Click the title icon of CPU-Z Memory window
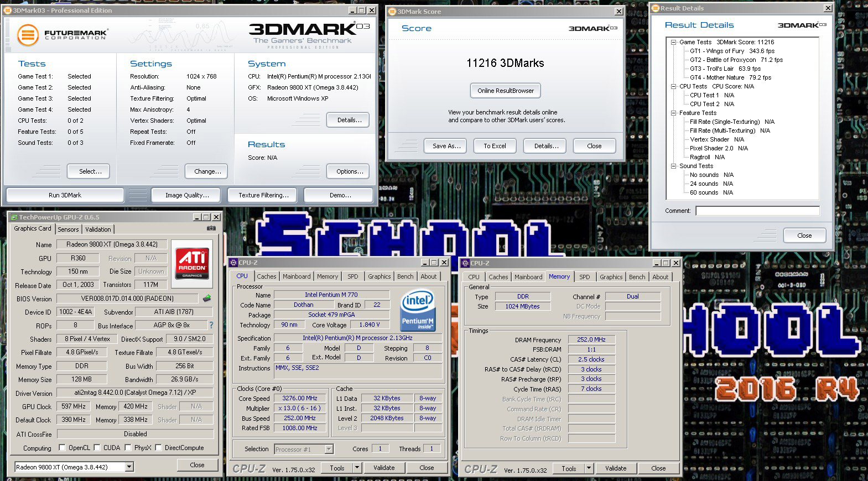 click(465, 263)
